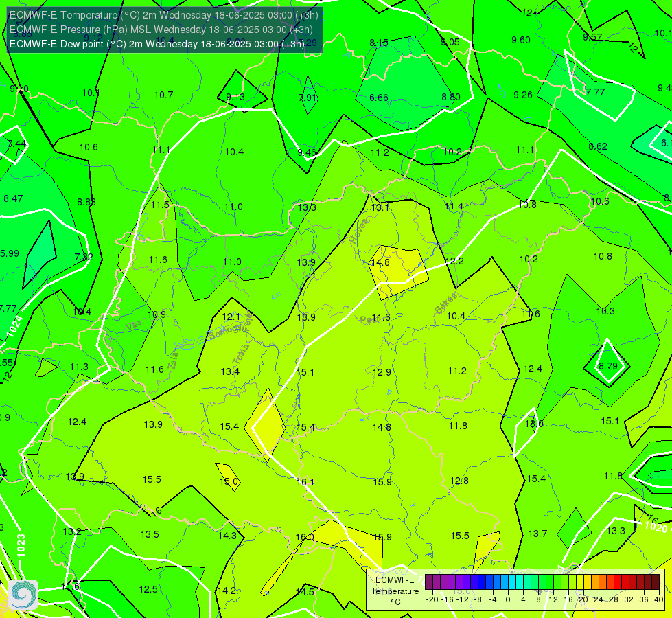Screen dimensions: 672x618
Task: Click the 1024 isobar label
Action: pos(14,326)
